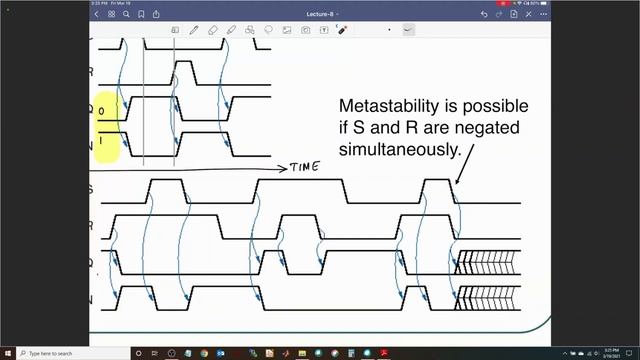
Task: Open the Calculator taskbar icon
Action: click(x=351, y=353)
